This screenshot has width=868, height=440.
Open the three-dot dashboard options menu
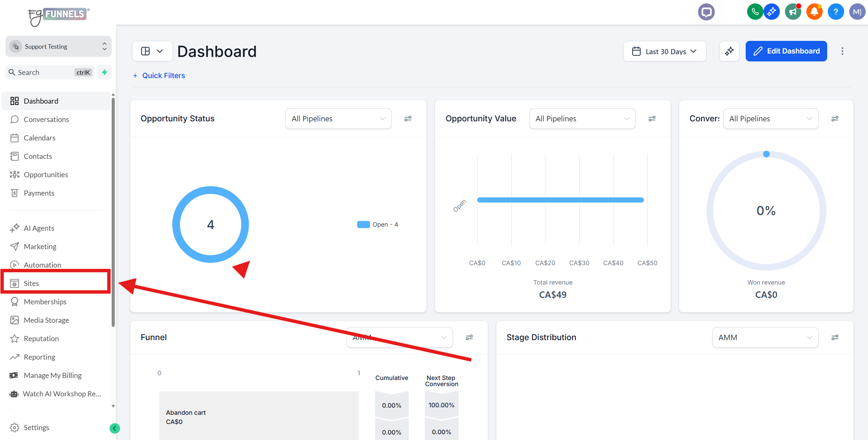point(842,51)
